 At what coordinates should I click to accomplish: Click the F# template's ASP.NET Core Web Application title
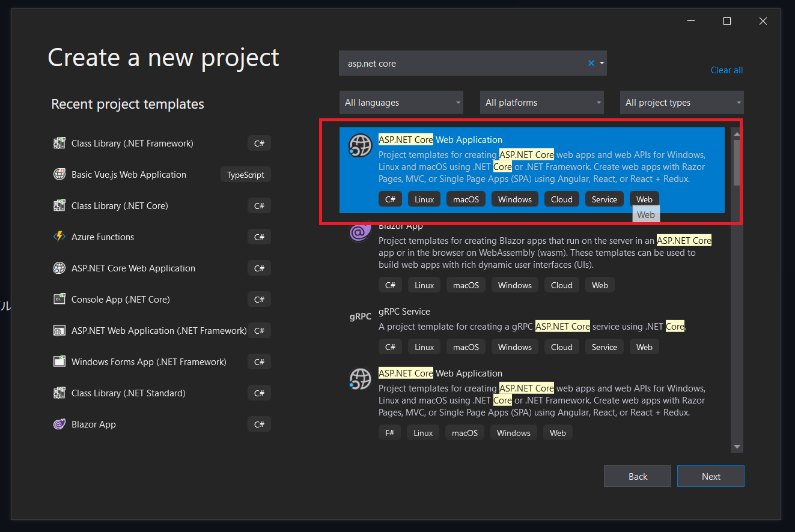(440, 373)
